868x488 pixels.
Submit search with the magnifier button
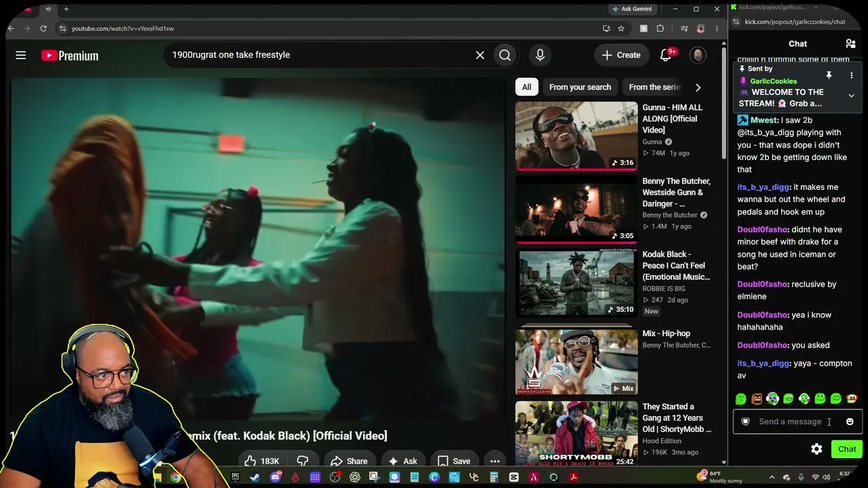click(x=505, y=56)
